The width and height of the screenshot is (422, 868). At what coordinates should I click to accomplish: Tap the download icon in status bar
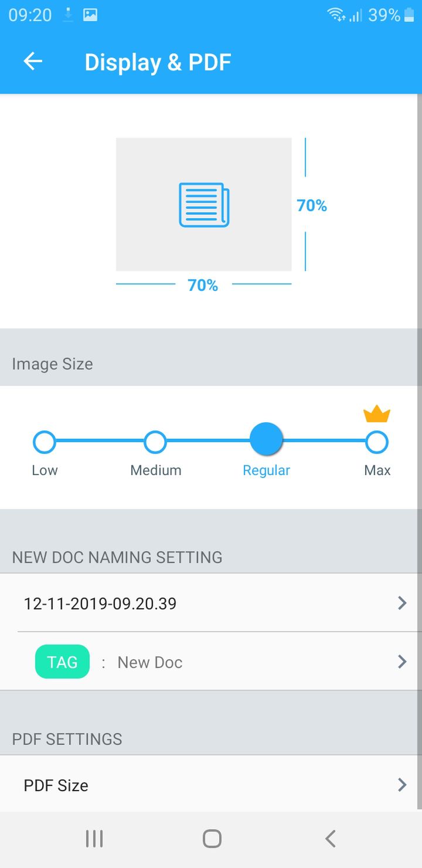(69, 15)
